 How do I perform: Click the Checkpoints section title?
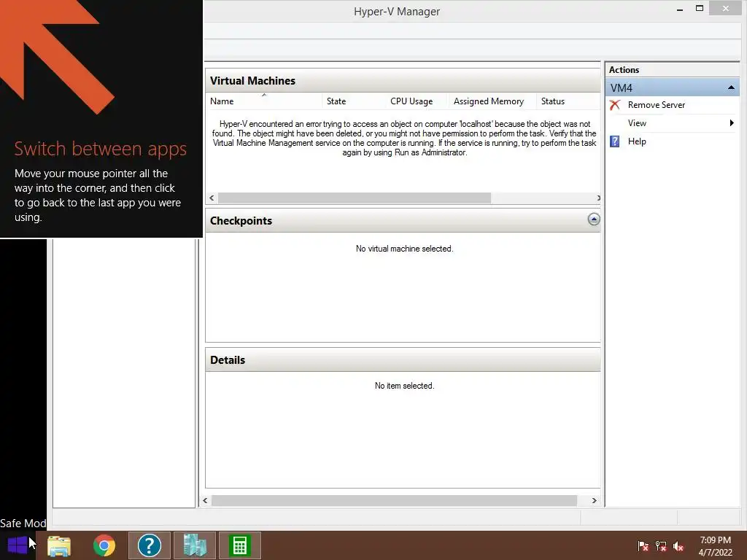click(x=241, y=220)
